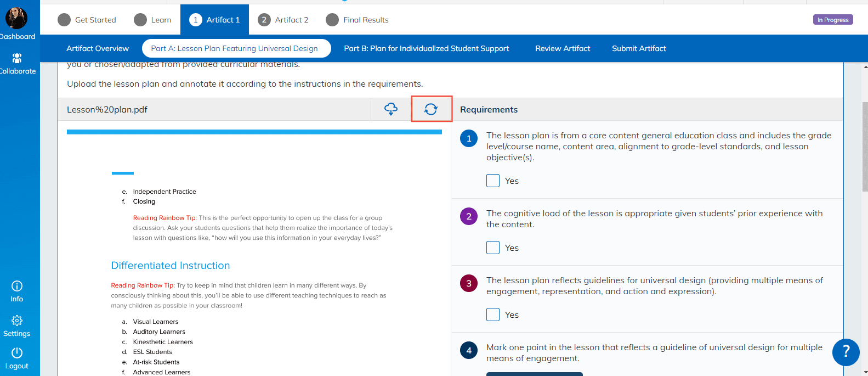Click the user profile avatar

(x=16, y=18)
